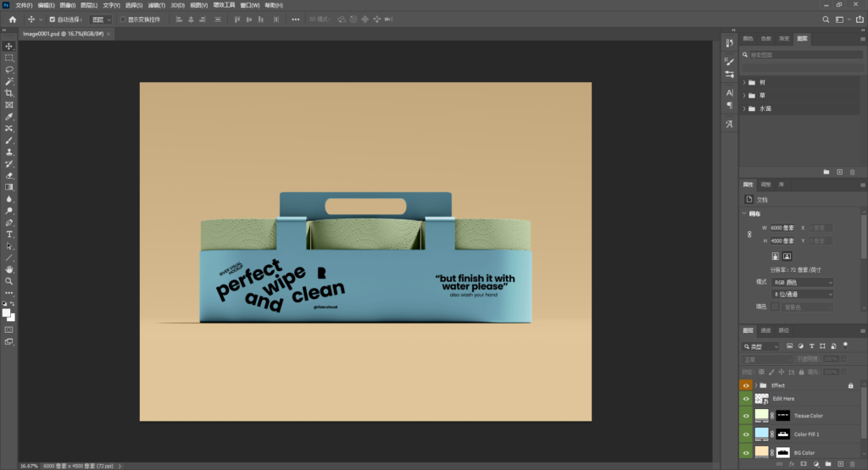Image resolution: width=868 pixels, height=470 pixels.
Task: Hide the Color Fill 1 layer
Action: 746,434
